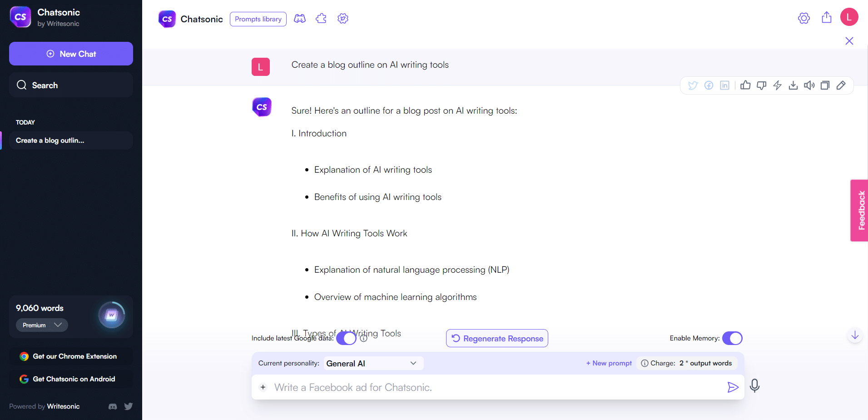Screen dimensions: 868x420
Task: Open the user profile avatar L
Action: pyautogui.click(x=849, y=17)
